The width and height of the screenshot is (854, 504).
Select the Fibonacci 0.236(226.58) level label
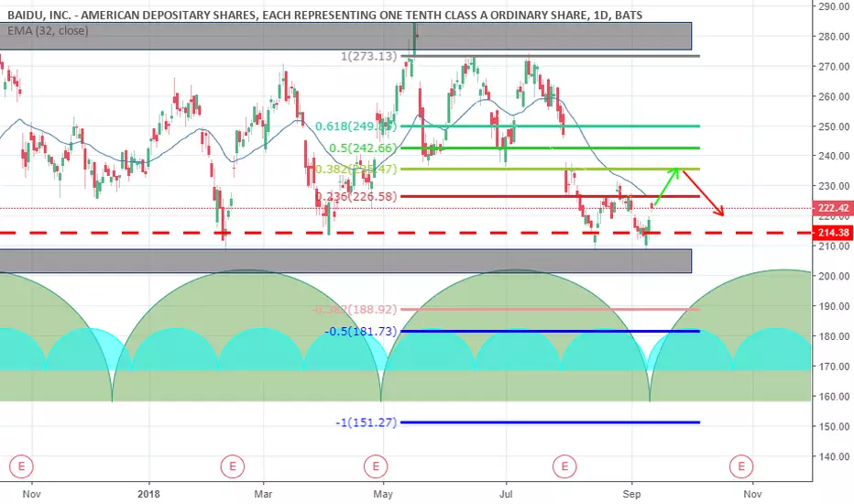(x=356, y=197)
